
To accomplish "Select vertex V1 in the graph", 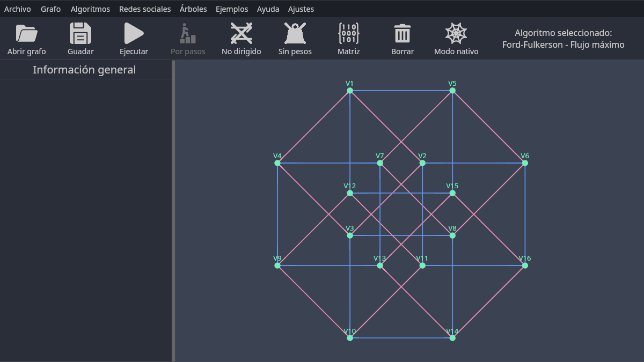I will click(x=350, y=91).
